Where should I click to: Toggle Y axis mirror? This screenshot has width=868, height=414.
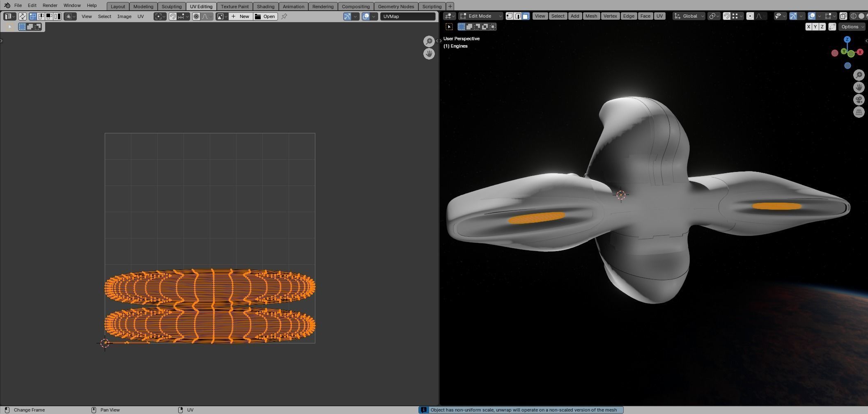[815, 27]
